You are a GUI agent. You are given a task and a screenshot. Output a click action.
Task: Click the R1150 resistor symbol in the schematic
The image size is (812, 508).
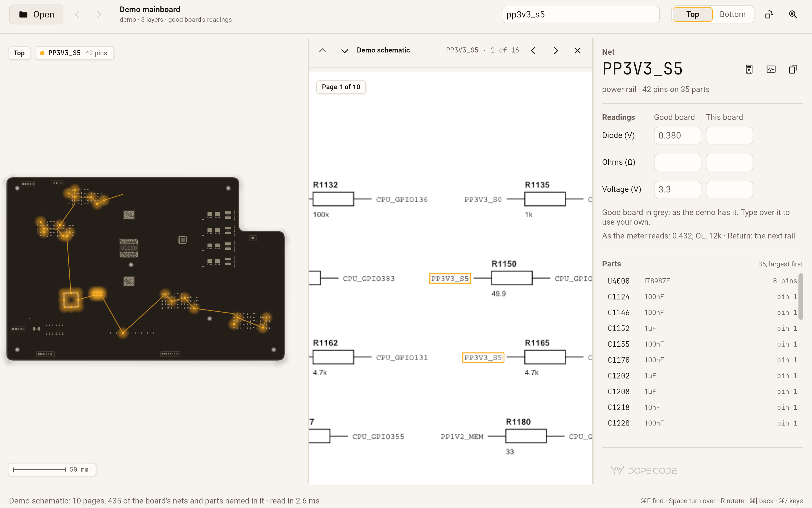(511, 278)
